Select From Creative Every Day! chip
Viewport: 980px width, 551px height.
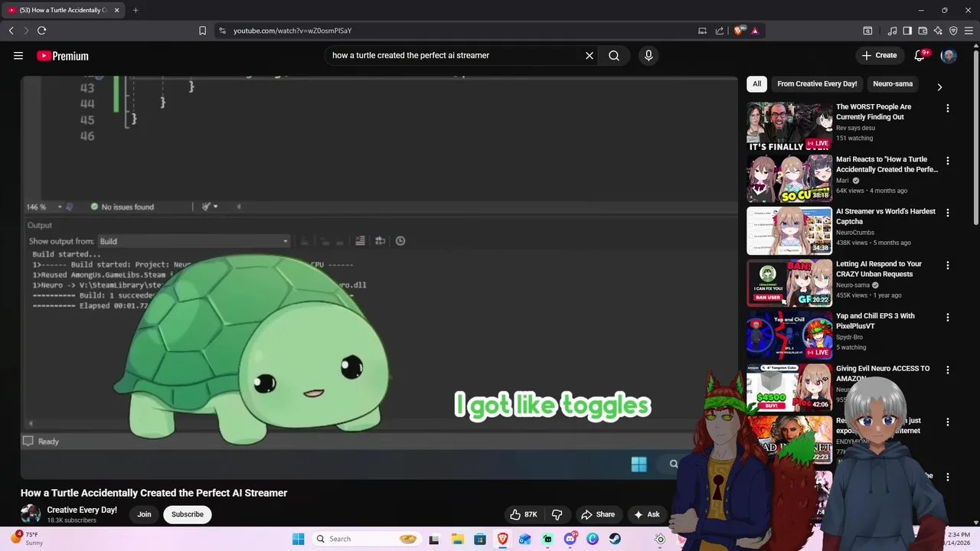tap(817, 84)
